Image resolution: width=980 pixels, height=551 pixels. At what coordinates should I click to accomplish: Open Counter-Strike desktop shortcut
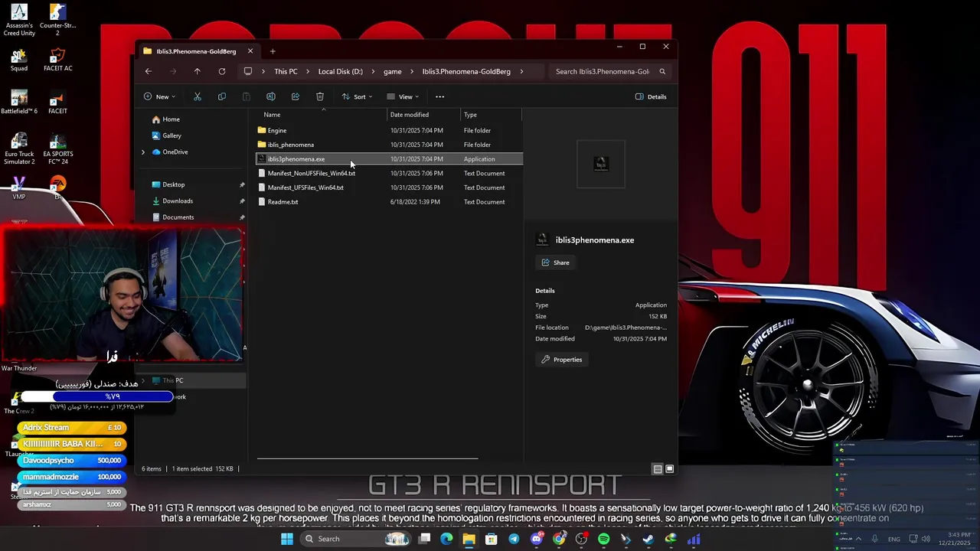57,20
